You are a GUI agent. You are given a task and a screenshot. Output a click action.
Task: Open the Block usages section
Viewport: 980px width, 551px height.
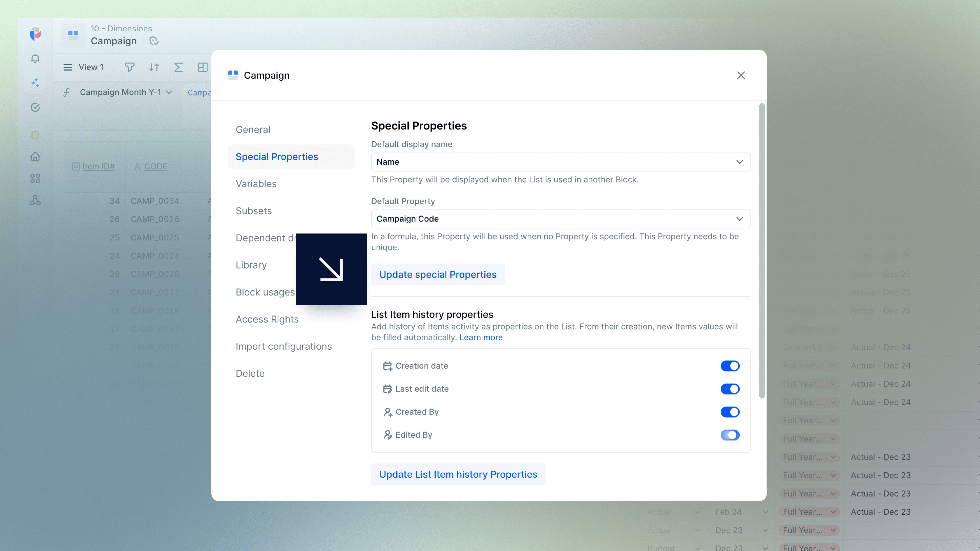point(265,292)
